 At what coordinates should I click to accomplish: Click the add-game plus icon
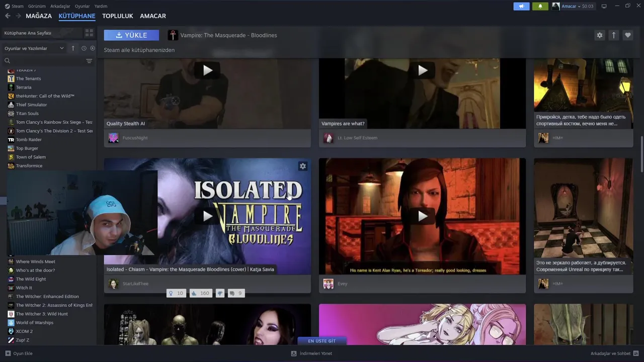[8, 353]
